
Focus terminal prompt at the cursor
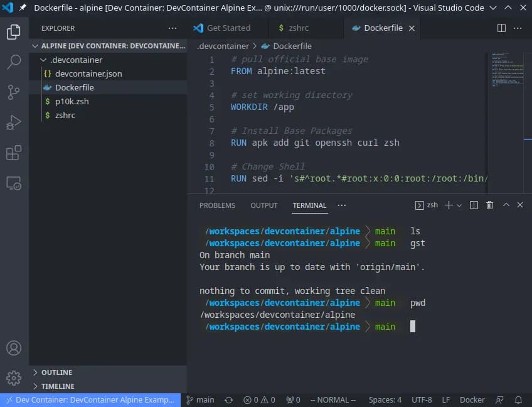coord(413,327)
